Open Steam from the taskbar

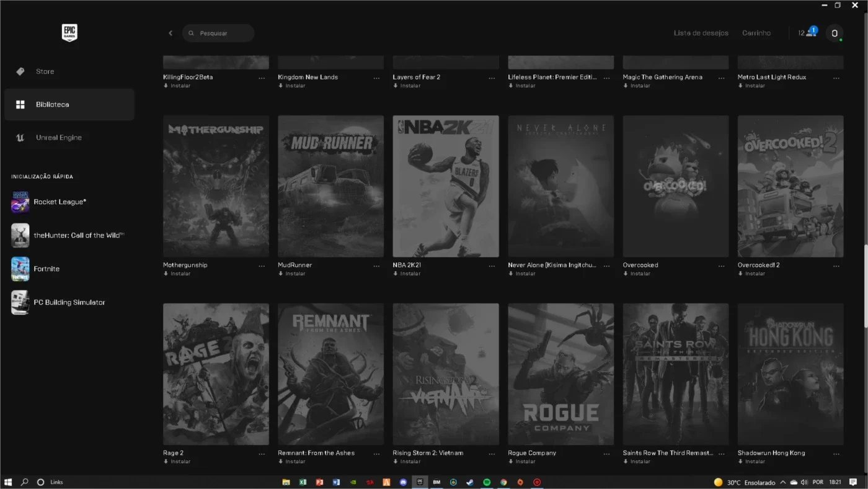pyautogui.click(x=470, y=482)
